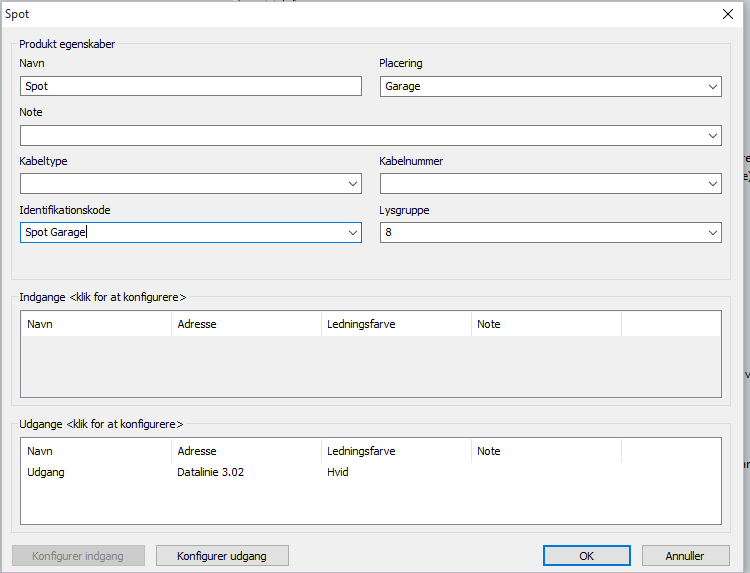750x573 pixels.
Task: Open the Lysgruppe dropdown
Action: 713,233
